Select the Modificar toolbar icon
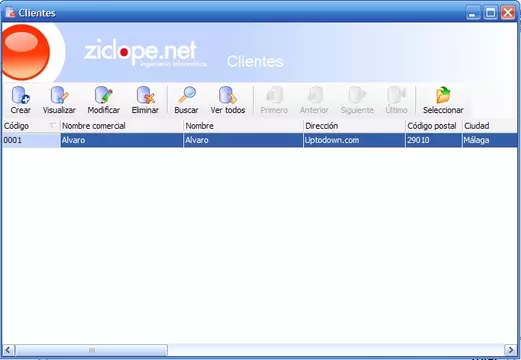This screenshot has height=360, width=521. pyautogui.click(x=104, y=100)
